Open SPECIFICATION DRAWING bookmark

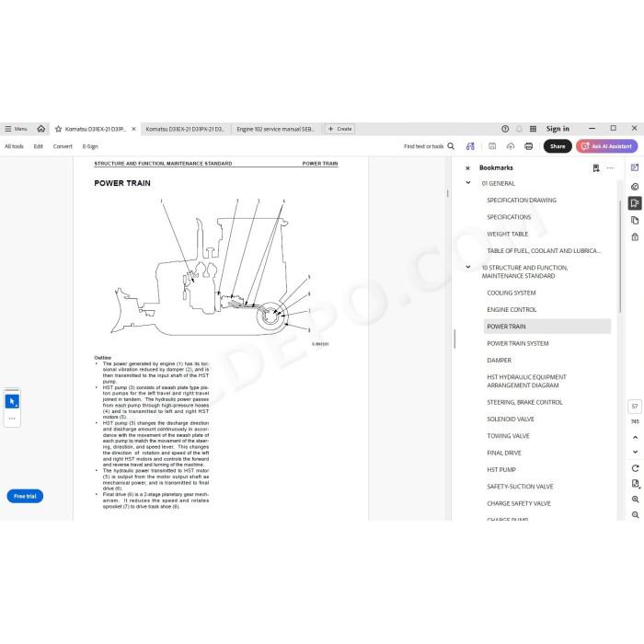click(x=522, y=200)
